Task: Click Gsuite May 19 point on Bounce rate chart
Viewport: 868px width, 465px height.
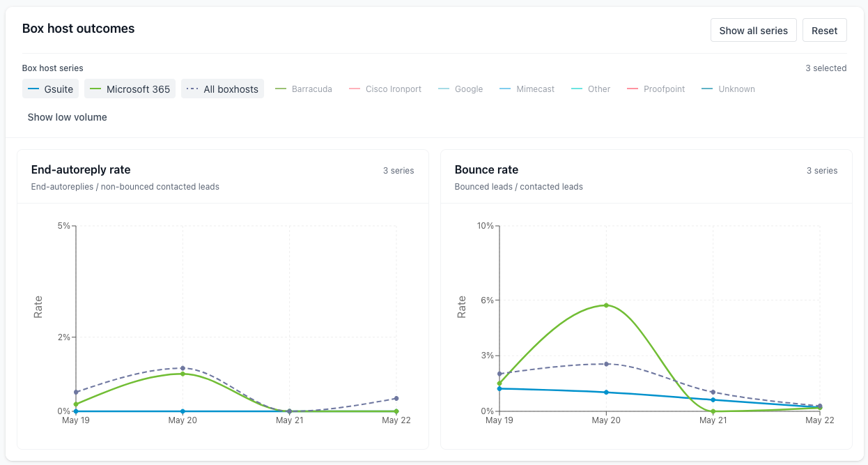Action: point(499,388)
